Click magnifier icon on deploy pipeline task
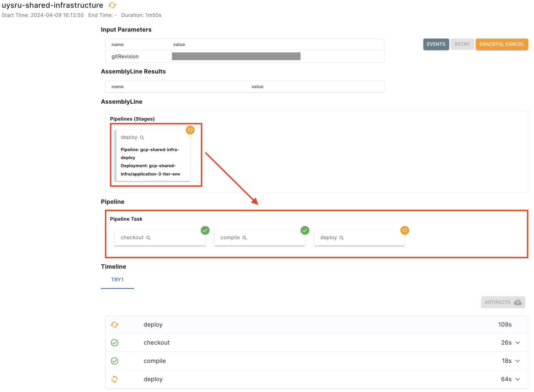This screenshot has width=534, height=392. point(342,238)
